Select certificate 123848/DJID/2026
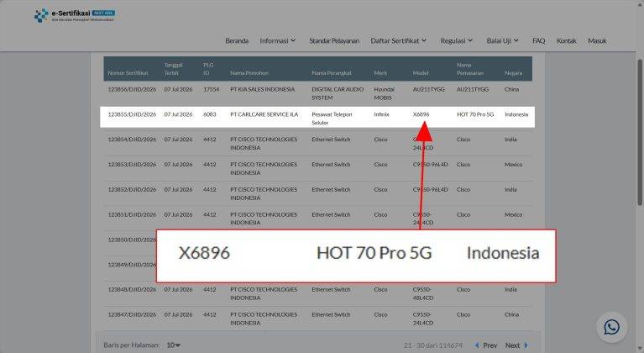 (x=132, y=289)
